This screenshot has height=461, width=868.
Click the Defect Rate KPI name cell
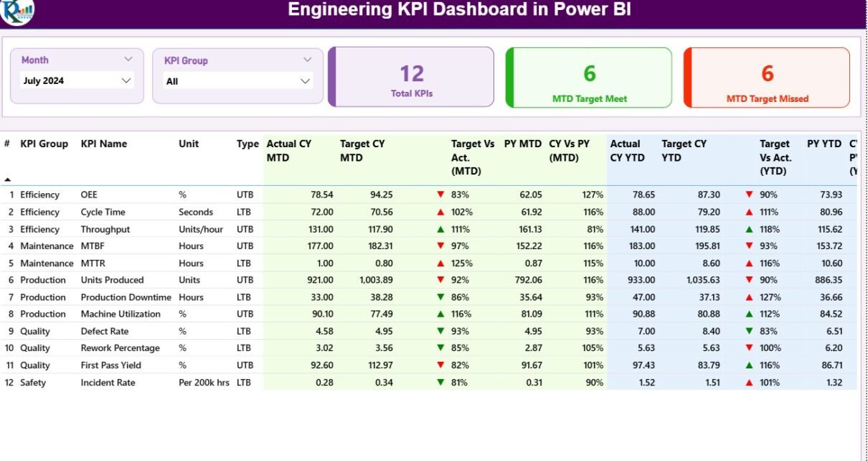tap(105, 331)
